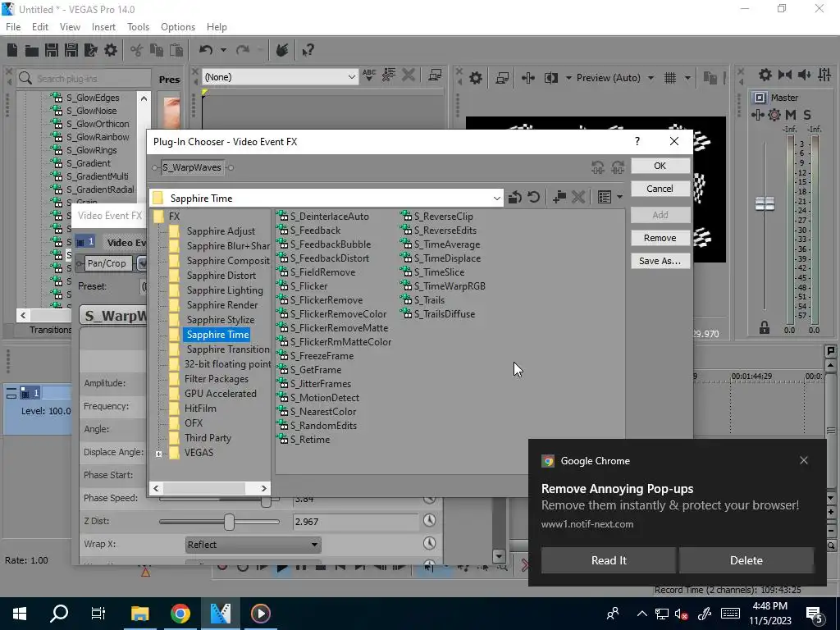Open File Explorer from the taskbar
The image size is (840, 630).
(139, 614)
